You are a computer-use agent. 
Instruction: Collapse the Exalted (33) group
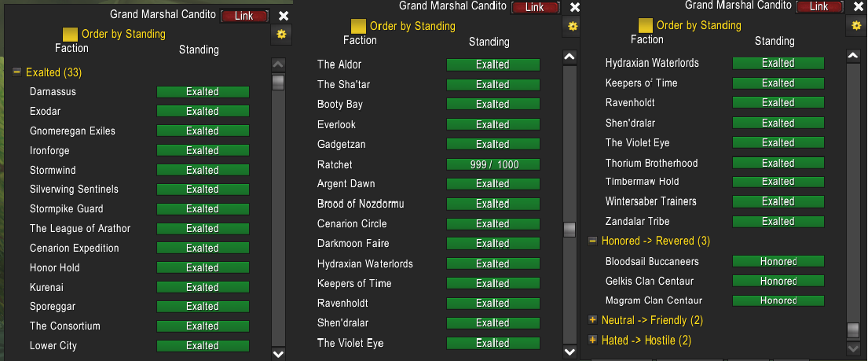[16, 72]
